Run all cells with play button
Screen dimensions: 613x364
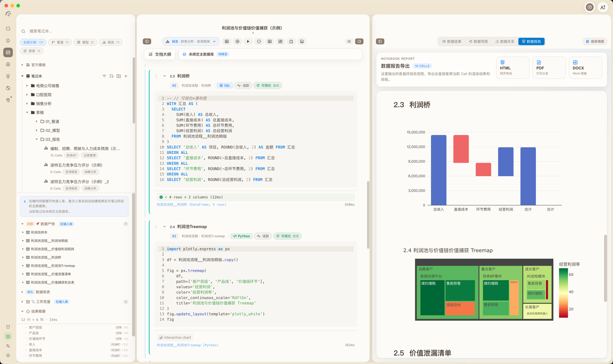[x=248, y=41]
